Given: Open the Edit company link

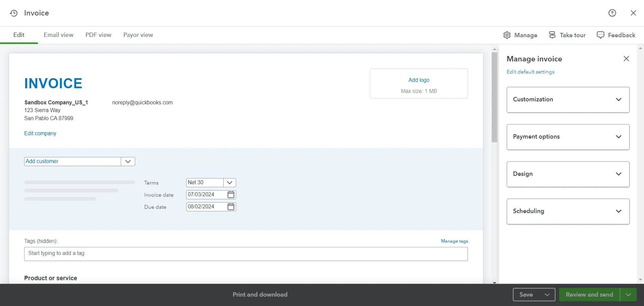Looking at the screenshot, I should click(x=40, y=133).
